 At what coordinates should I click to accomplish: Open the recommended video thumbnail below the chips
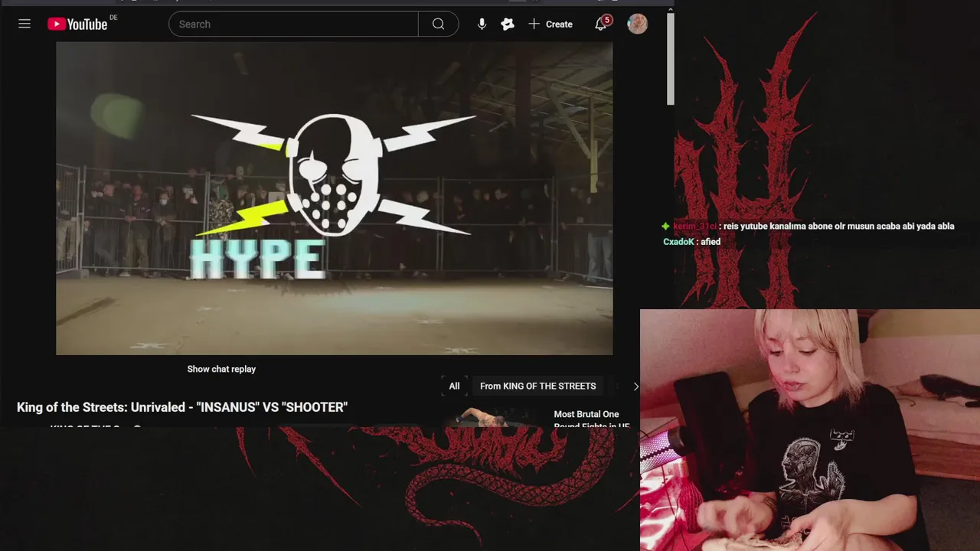click(x=490, y=418)
